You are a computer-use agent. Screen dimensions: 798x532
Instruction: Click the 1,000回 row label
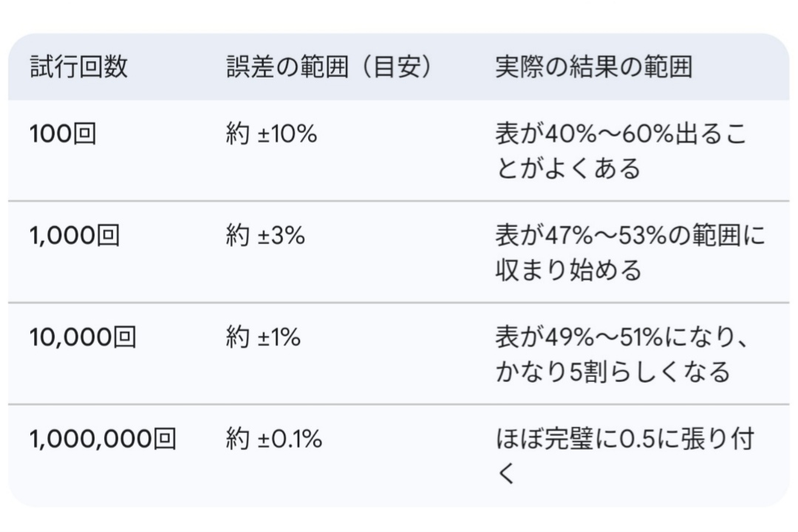click(x=75, y=236)
